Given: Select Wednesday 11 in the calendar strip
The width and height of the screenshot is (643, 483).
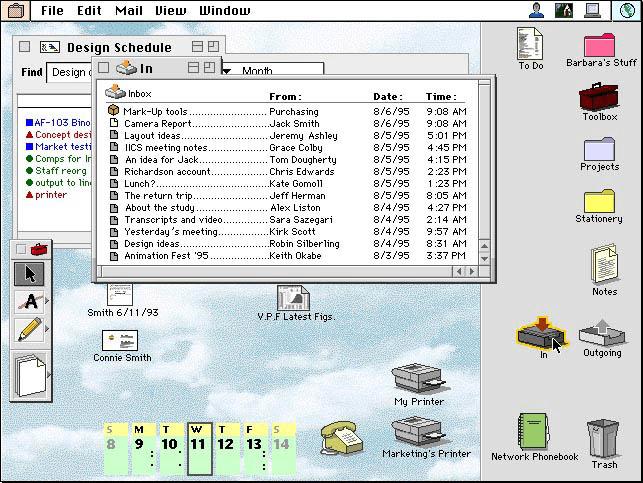Looking at the screenshot, I should tap(200, 448).
